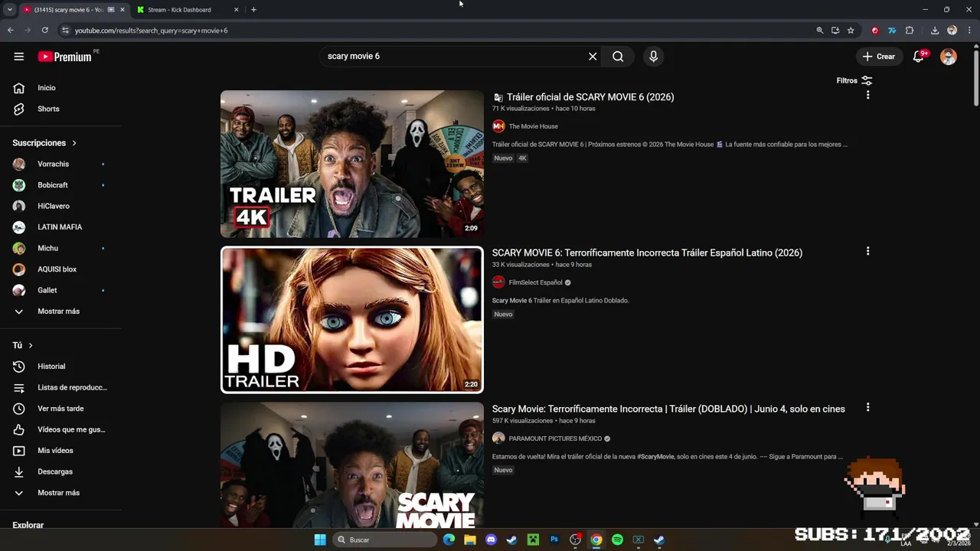Open options menu for Tráiler oficial video

(867, 95)
